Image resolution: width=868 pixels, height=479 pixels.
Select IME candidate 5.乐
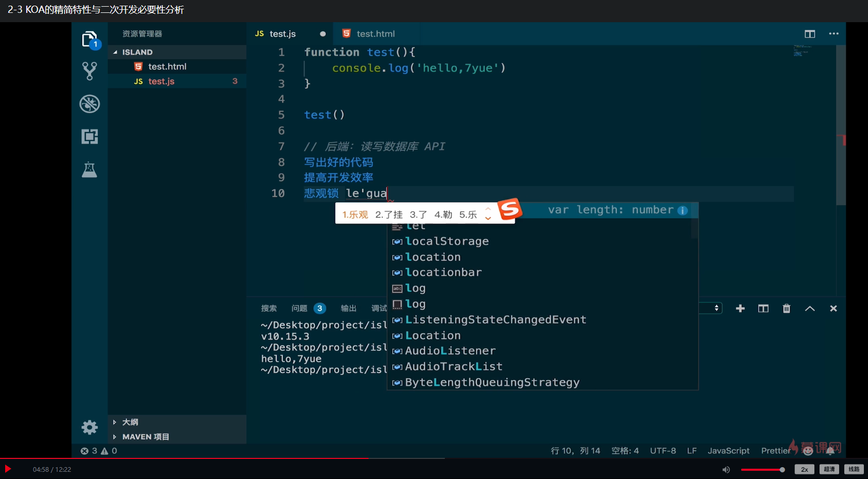tap(468, 214)
